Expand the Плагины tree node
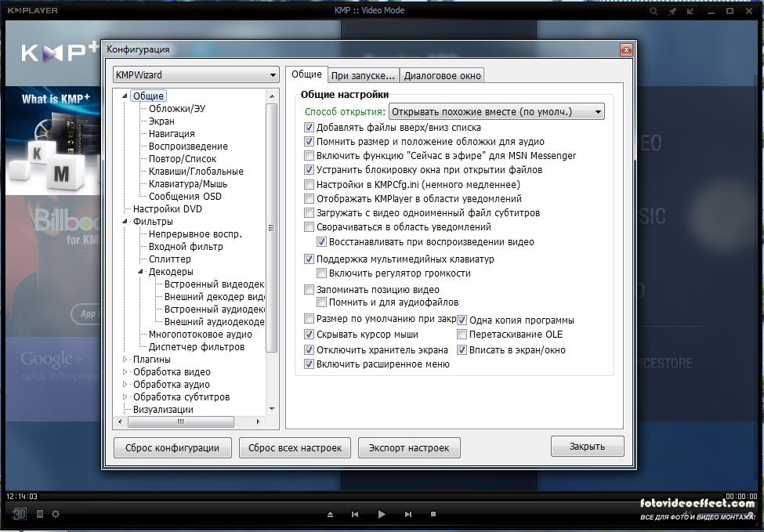Image resolution: width=764 pixels, height=532 pixels. tap(125, 360)
